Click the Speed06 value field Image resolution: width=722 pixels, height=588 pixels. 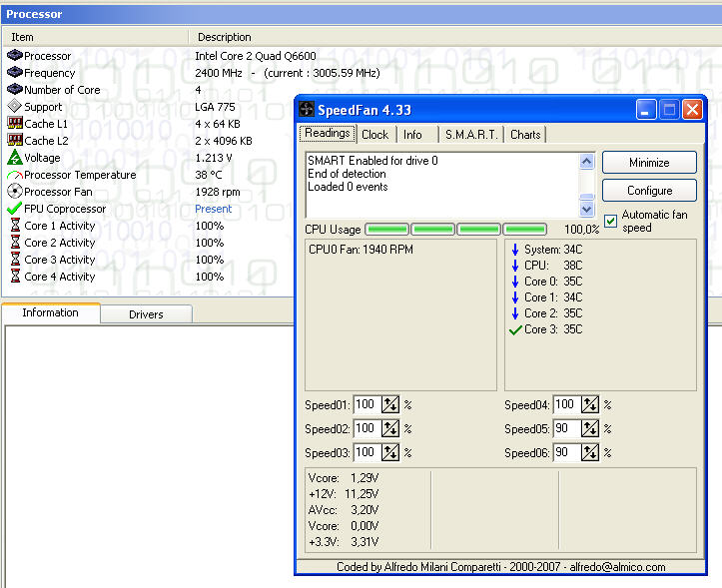567,452
